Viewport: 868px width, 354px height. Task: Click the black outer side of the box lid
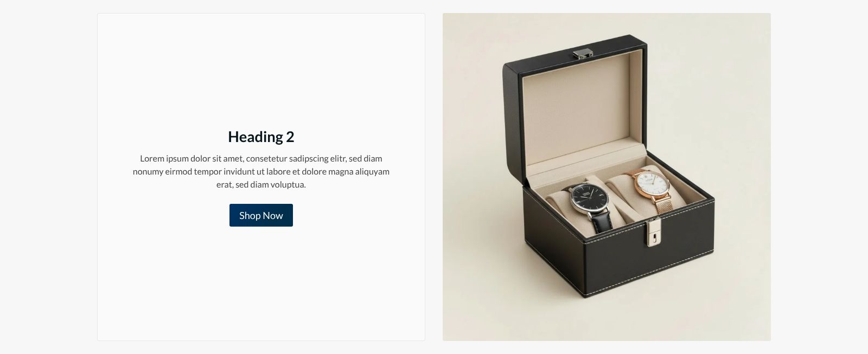pos(512,119)
